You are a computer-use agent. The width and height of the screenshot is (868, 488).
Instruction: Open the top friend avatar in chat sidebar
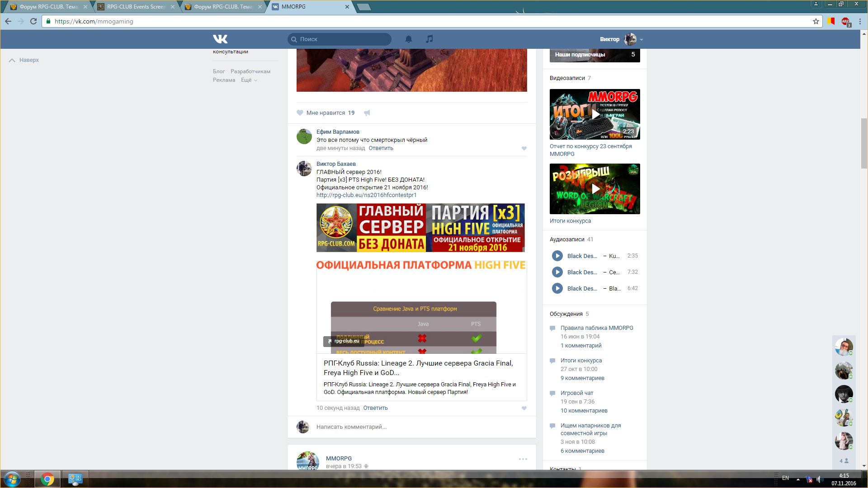click(844, 347)
